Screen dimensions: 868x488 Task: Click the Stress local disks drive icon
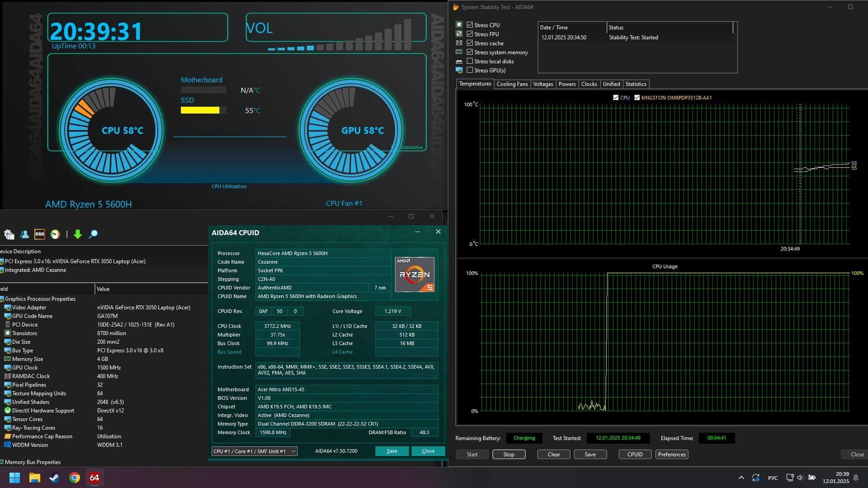[459, 62]
